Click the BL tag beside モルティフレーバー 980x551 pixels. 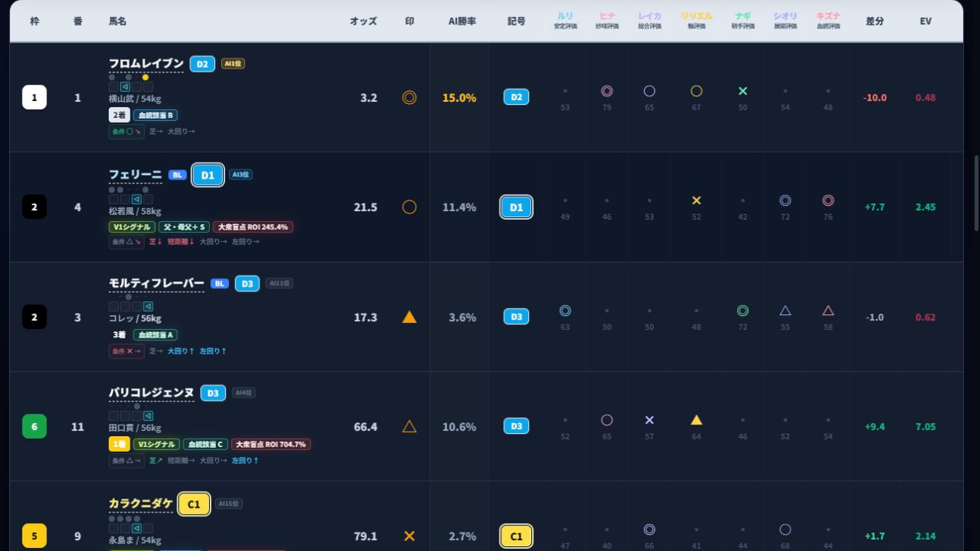tap(220, 284)
